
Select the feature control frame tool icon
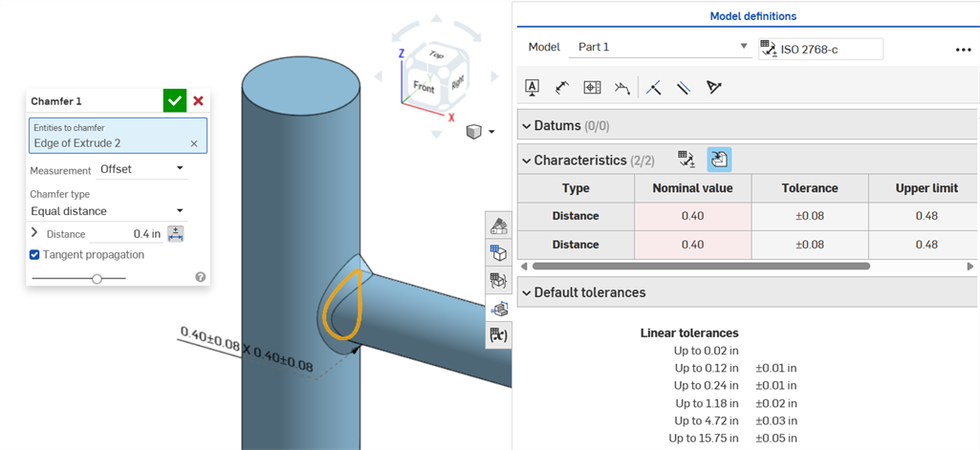pyautogui.click(x=592, y=88)
